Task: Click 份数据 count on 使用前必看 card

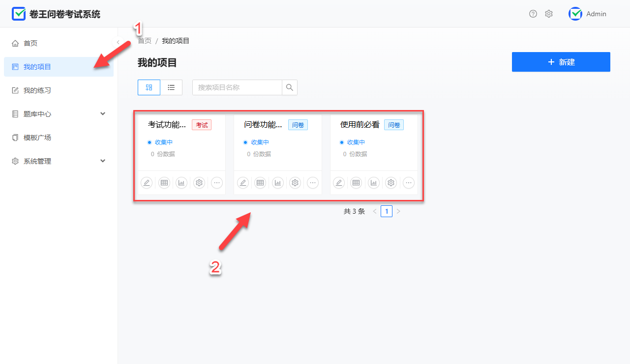Action: point(355,154)
